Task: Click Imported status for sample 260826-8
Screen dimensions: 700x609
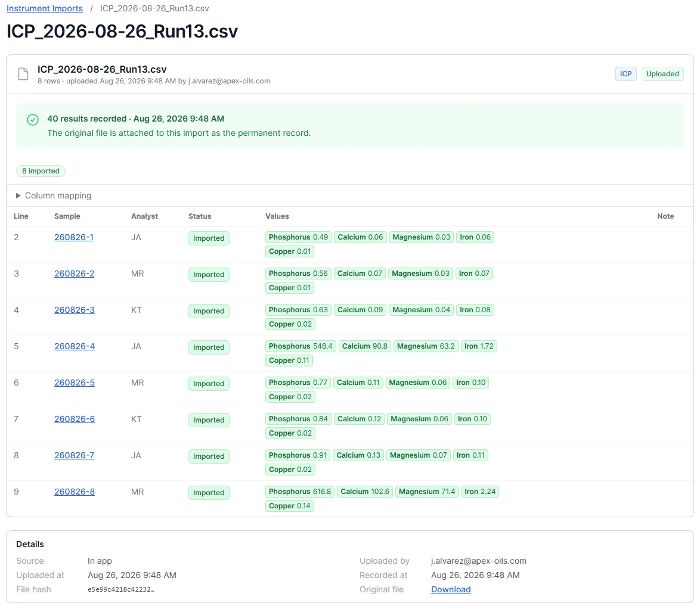Action: point(209,493)
